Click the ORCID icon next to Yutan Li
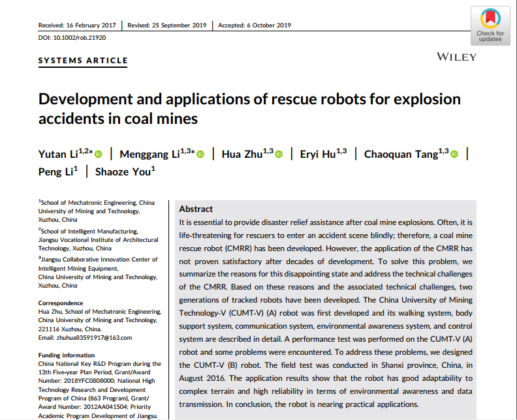Image resolution: width=517 pixels, height=420 pixels. 99,155
